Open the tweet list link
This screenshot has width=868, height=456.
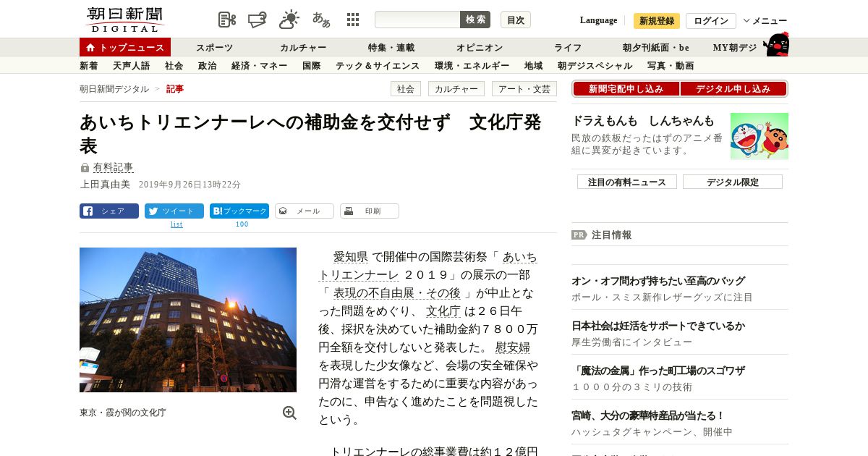pyautogui.click(x=176, y=224)
